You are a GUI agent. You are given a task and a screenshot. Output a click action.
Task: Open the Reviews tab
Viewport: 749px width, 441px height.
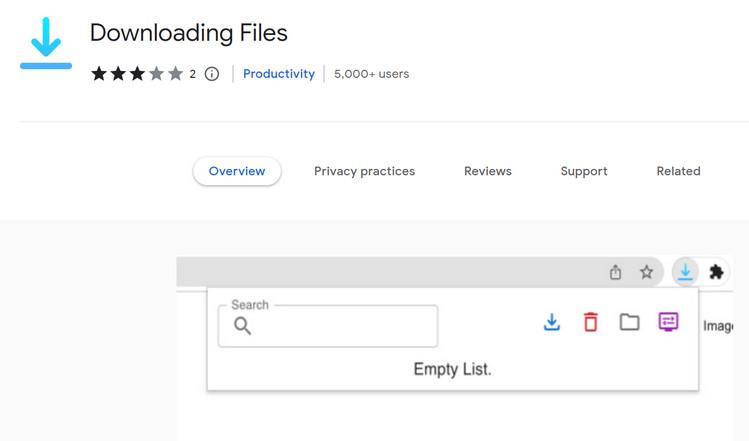point(488,171)
